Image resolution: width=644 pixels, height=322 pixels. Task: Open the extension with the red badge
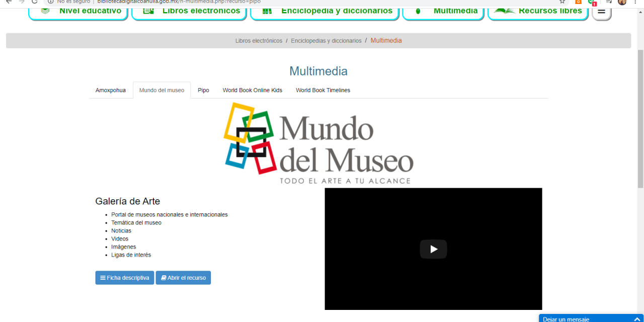click(592, 2)
